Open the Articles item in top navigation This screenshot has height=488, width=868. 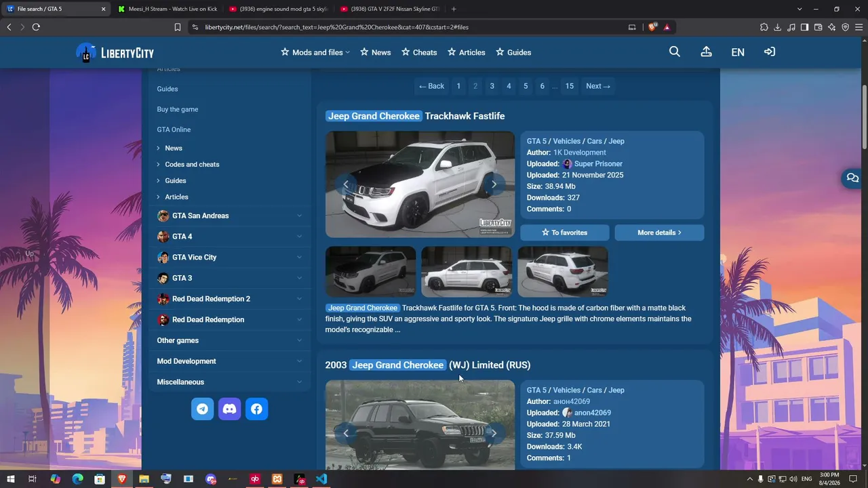(x=466, y=52)
